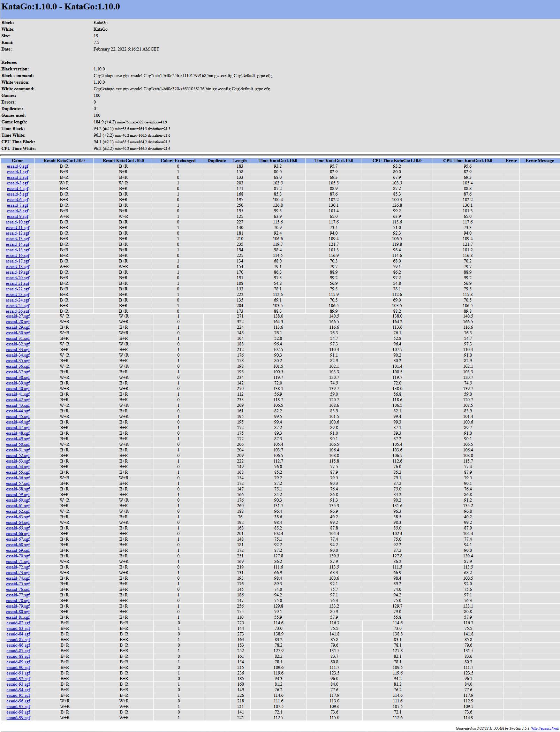Open the essaid-3.sgf game link
This screenshot has height=732, width=560.
(17, 183)
